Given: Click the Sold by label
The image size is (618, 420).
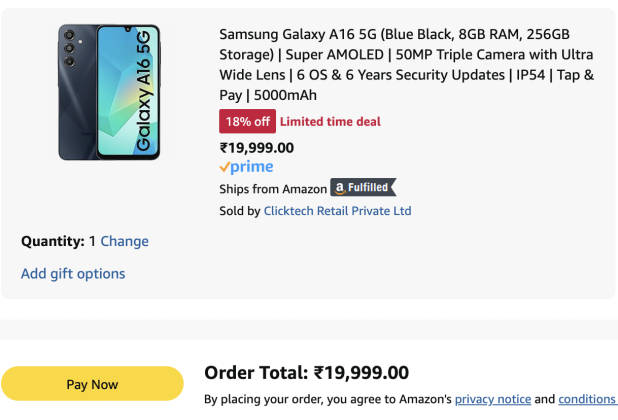Looking at the screenshot, I should [x=239, y=211].
